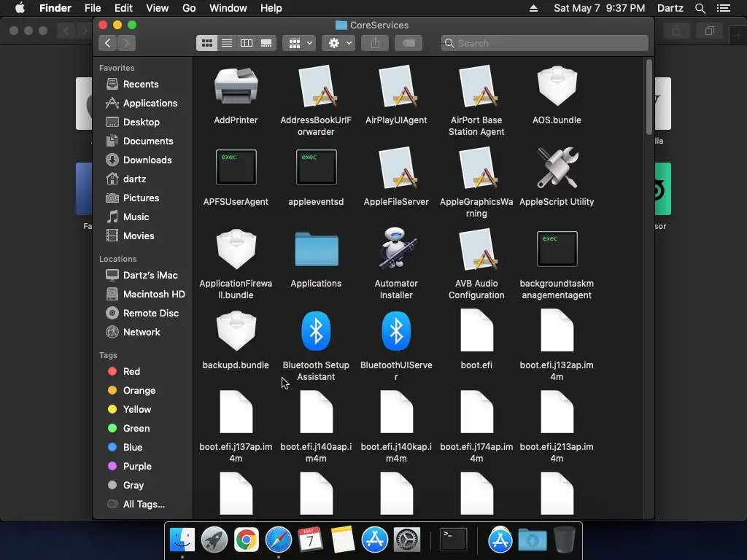
Task: Open System Preferences from the Dock
Action: tap(406, 540)
